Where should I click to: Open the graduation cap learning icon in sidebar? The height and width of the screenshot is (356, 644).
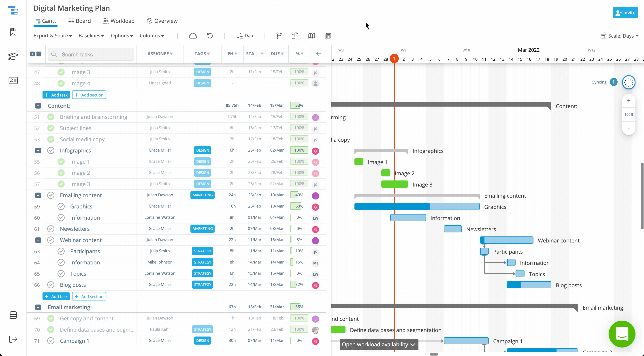click(x=13, y=56)
